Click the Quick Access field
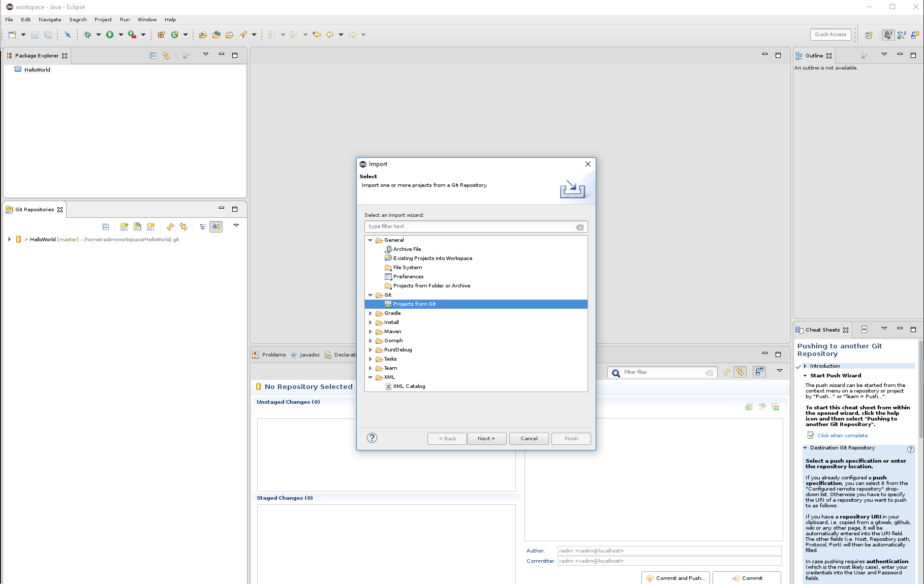Image resolution: width=924 pixels, height=584 pixels. coord(830,34)
